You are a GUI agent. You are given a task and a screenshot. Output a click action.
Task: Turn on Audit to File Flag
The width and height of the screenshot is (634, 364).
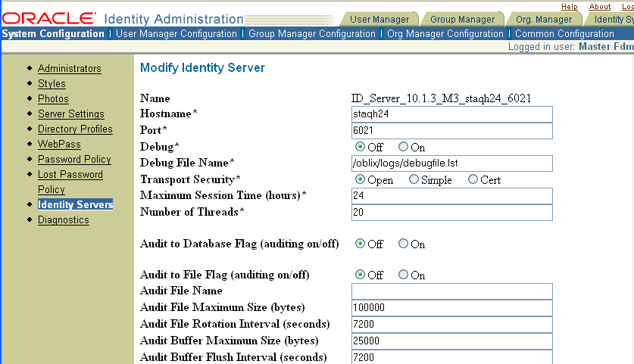(403, 275)
